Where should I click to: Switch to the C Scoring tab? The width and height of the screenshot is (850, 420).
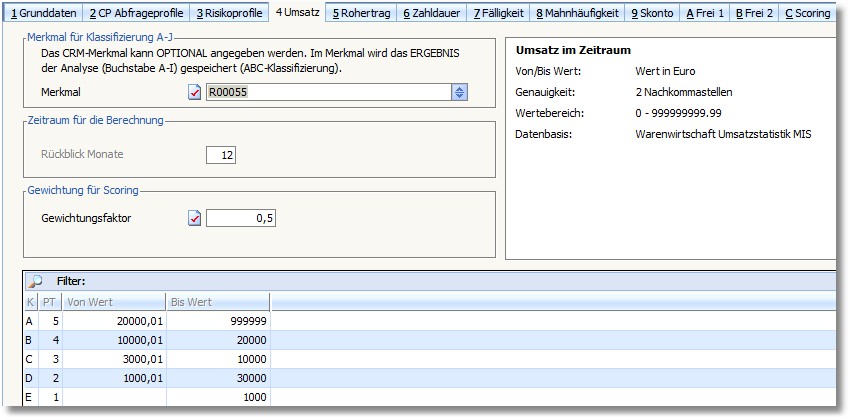[x=807, y=13]
